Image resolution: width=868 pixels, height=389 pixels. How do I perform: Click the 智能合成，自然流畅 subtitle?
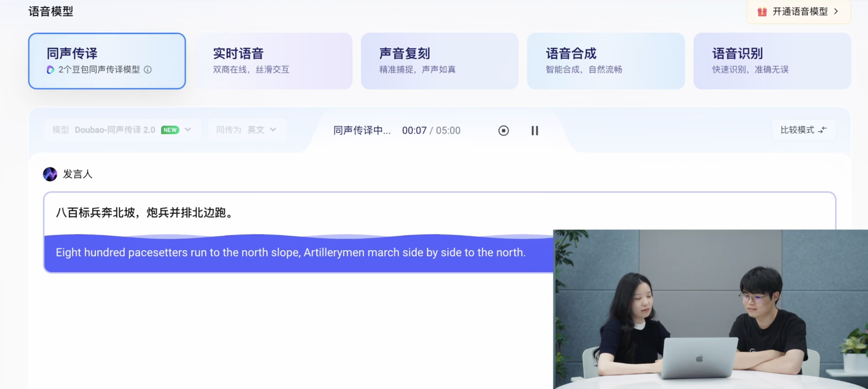tap(584, 69)
